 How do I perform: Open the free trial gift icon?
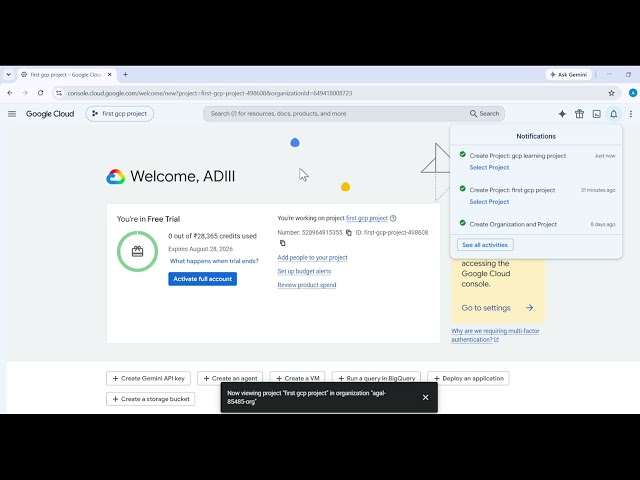[x=579, y=114]
